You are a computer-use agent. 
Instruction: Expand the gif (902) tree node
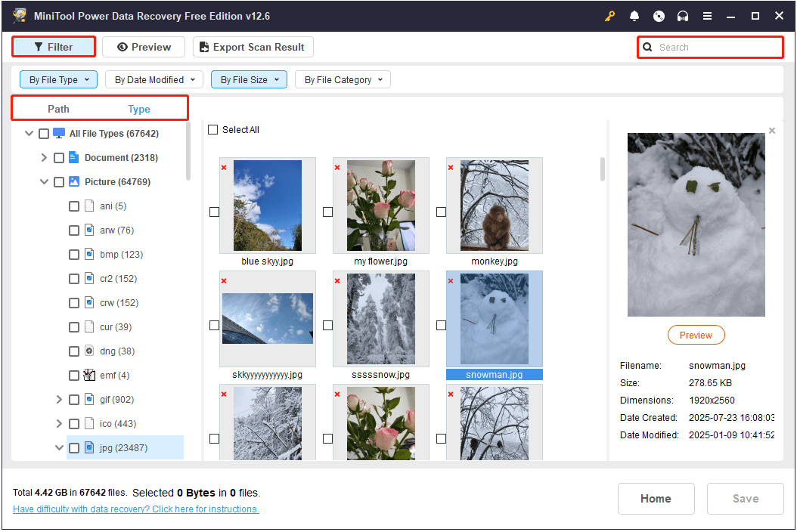coord(59,399)
